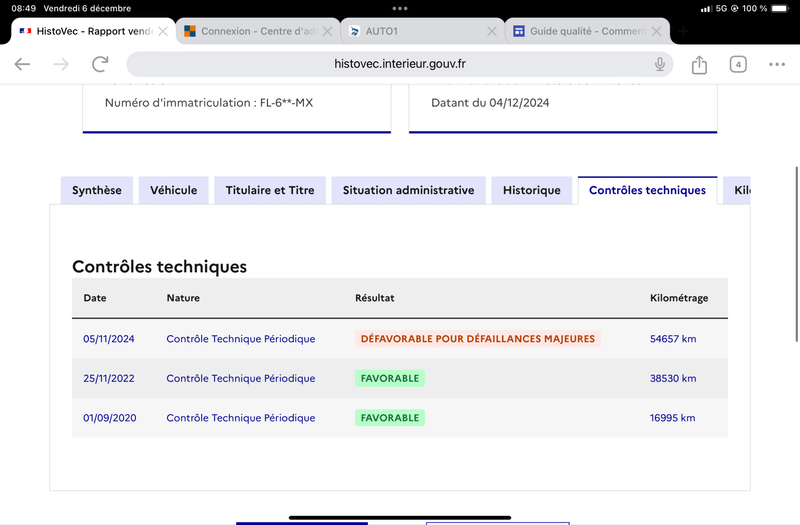This screenshot has width=800, height=525.
Task: Click the histovec.interieur.gouv.fr address field
Action: click(400, 64)
